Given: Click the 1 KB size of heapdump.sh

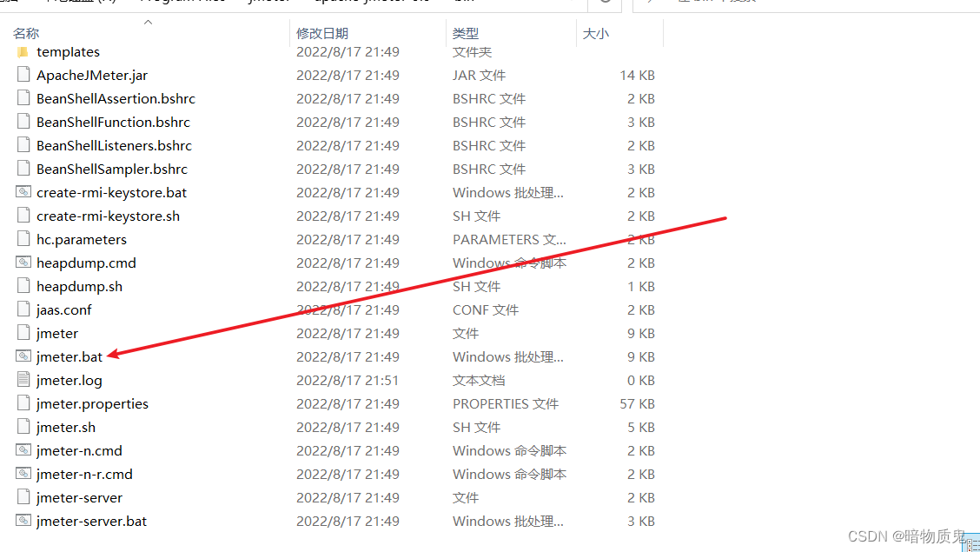Looking at the screenshot, I should point(640,286).
